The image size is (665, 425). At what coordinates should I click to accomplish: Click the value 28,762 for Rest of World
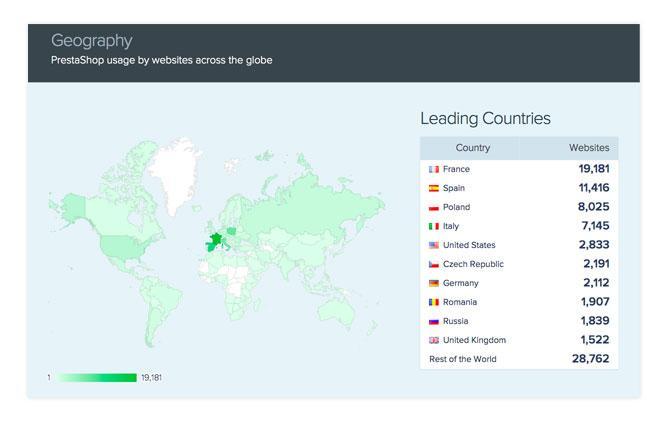(590, 359)
